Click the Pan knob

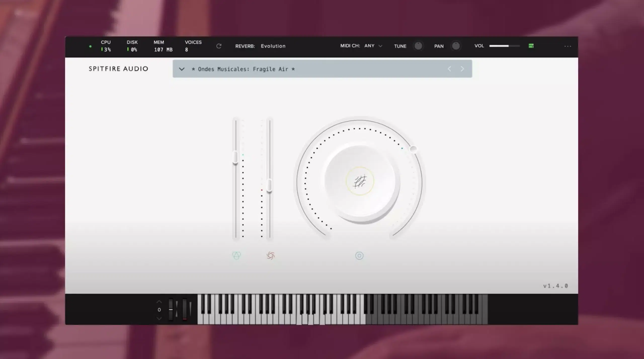(456, 46)
